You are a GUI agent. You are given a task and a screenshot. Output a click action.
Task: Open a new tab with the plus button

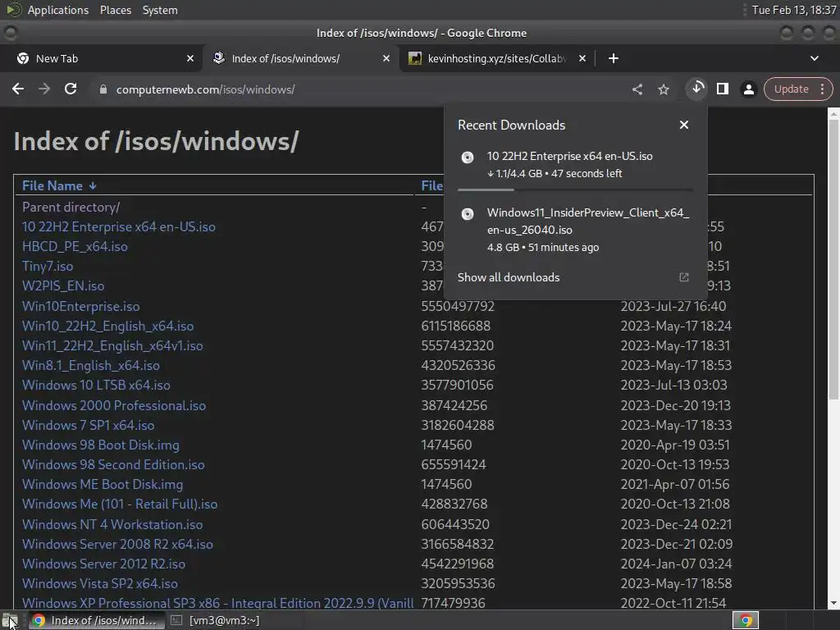click(x=614, y=58)
